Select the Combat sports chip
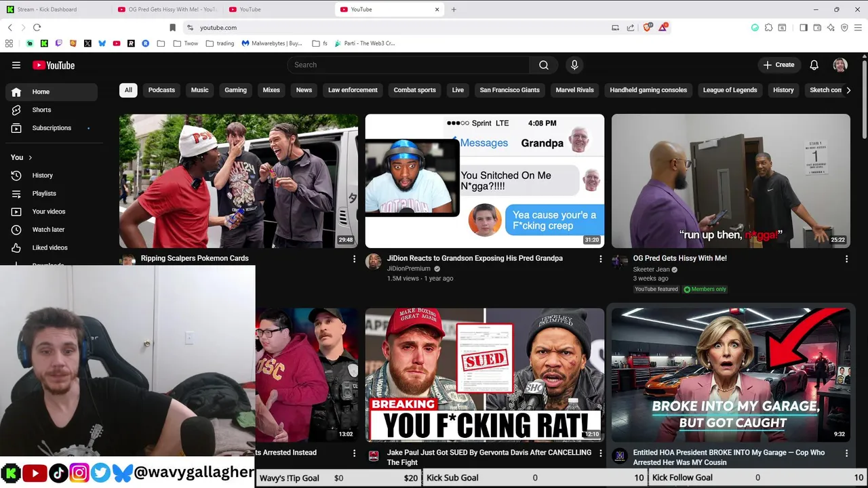Screen dimensions: 868x488 coord(414,90)
